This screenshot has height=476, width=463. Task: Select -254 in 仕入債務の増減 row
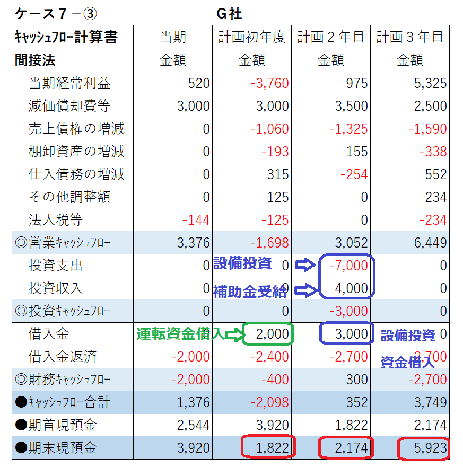[354, 174]
